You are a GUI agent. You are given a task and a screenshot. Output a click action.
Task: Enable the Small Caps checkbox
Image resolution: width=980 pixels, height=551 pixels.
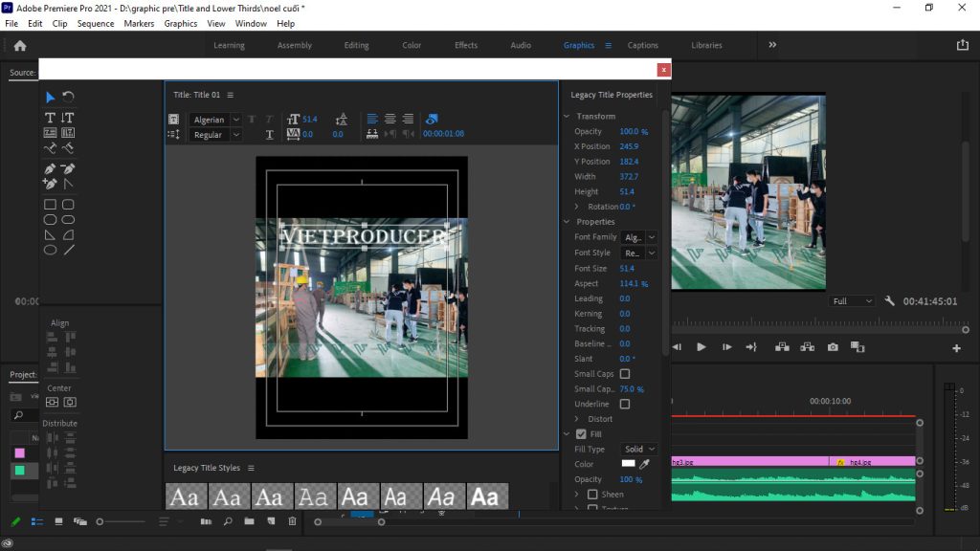click(x=625, y=374)
